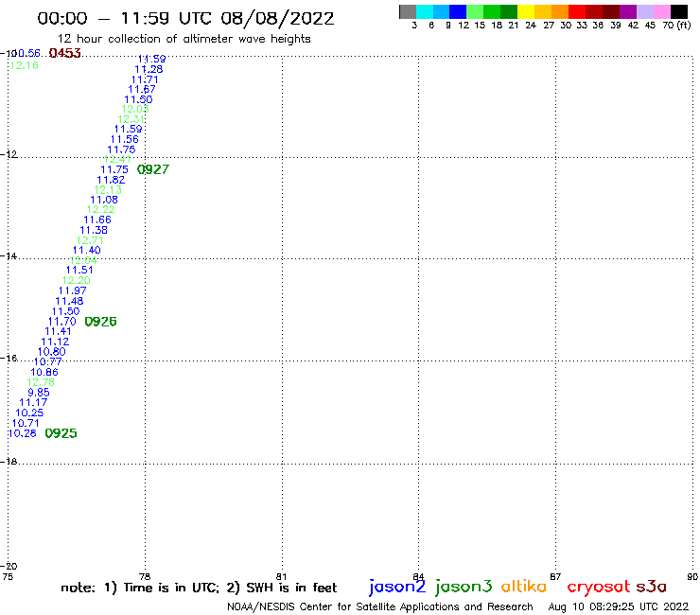Viewport: 700px width, 615px height.
Task: Click the green value 12.22
Action: [100, 209]
